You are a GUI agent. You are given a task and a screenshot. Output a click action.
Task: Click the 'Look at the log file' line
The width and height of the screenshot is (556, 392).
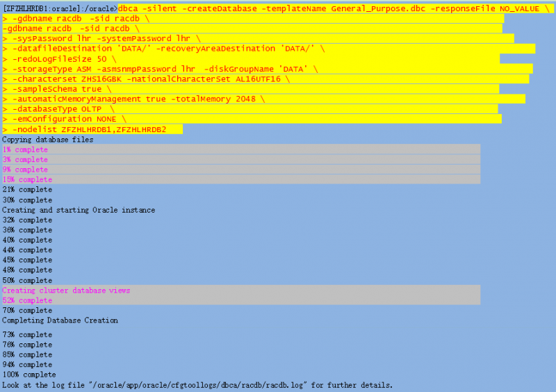coord(197,385)
